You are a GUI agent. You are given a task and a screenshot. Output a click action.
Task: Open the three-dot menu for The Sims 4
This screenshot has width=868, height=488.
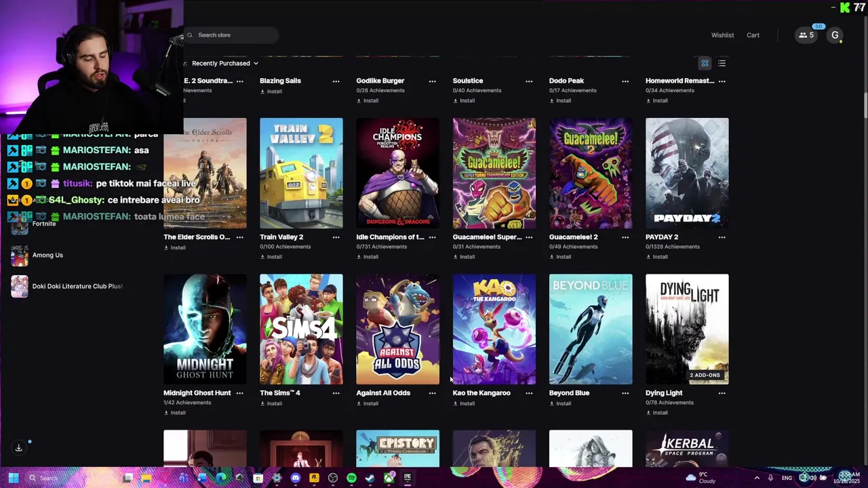(x=336, y=393)
